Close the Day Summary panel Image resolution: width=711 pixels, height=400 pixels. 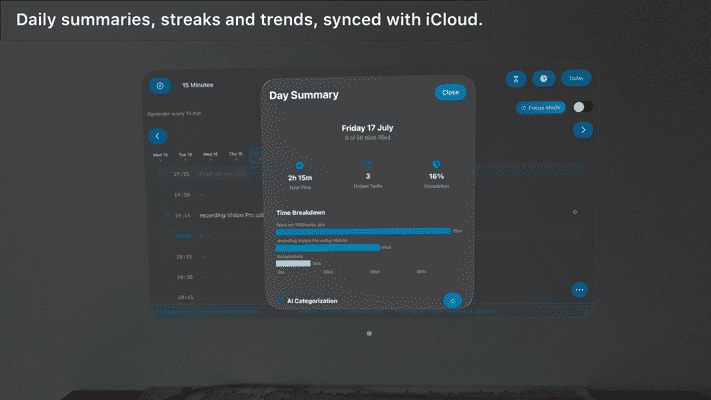pos(450,93)
